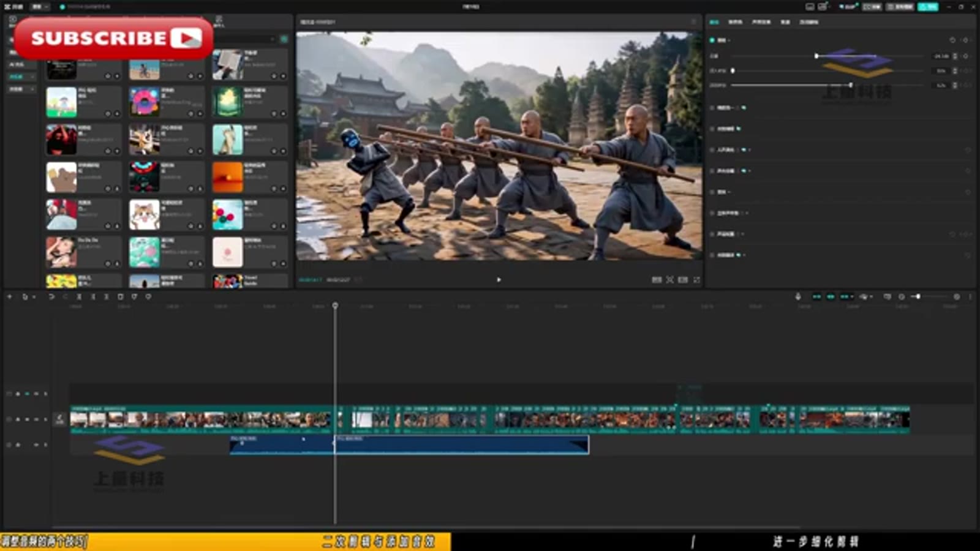Switch to the second tab in properties panel
This screenshot has width=980, height=551.
(735, 22)
